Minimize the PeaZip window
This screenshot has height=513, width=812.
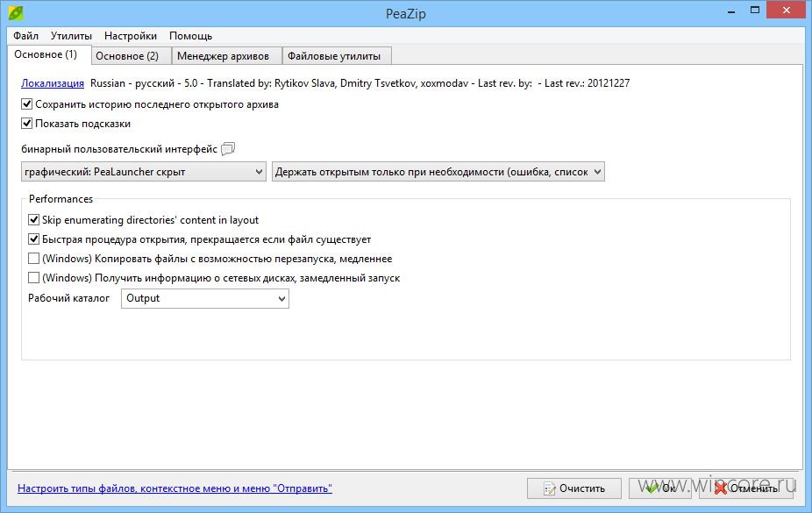tap(731, 11)
